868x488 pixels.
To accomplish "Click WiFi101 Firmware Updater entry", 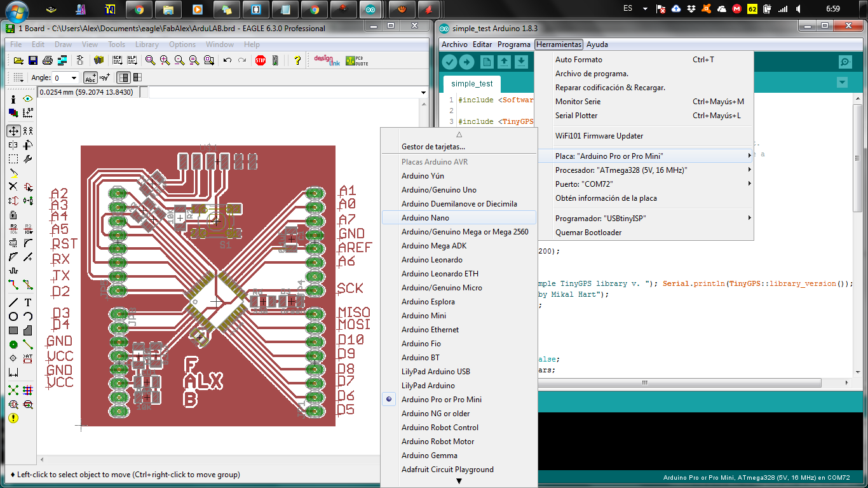I will tap(644, 135).
